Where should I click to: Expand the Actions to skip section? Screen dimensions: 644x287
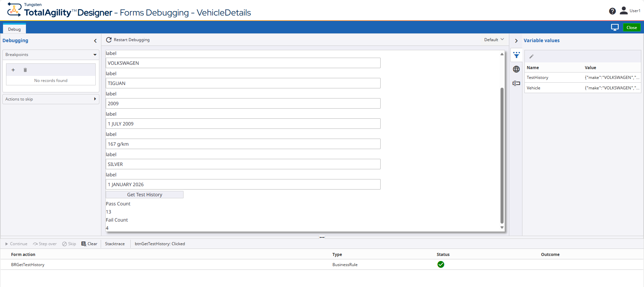[95, 99]
